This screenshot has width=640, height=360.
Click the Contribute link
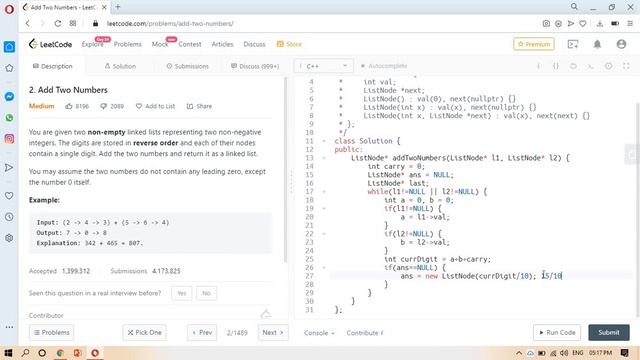(365, 333)
